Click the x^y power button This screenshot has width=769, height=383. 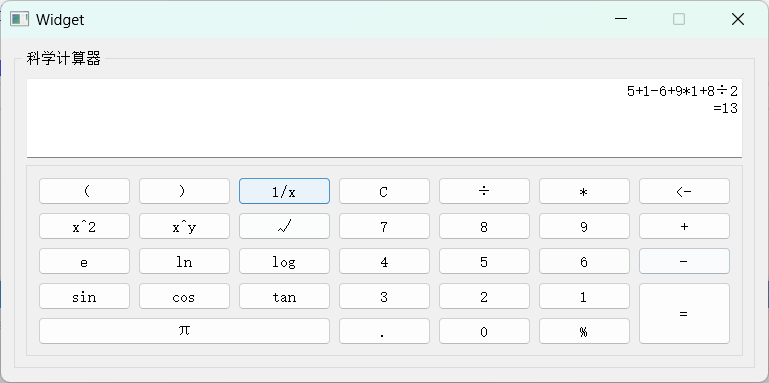[184, 226]
